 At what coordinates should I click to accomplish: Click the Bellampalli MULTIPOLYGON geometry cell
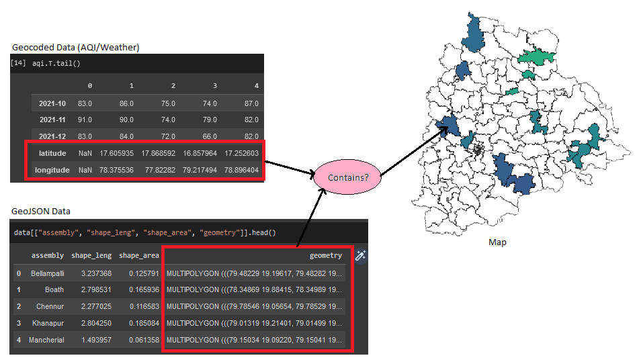254,273
